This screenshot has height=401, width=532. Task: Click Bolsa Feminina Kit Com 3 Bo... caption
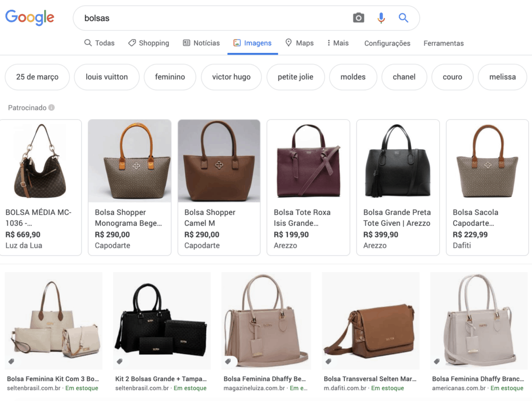point(53,379)
